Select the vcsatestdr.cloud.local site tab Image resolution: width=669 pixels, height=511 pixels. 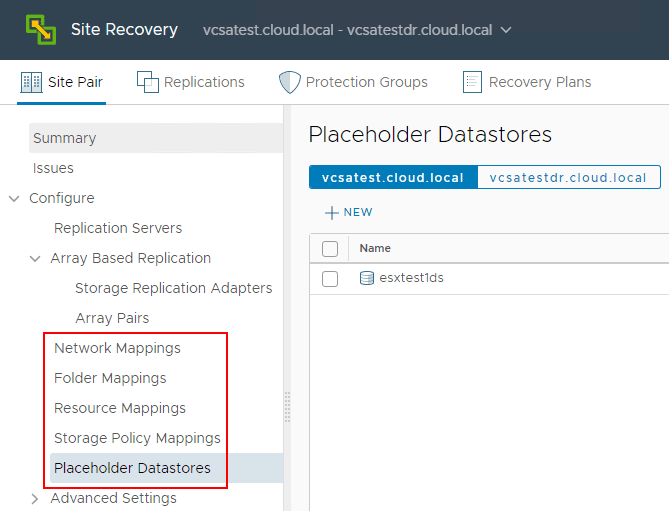pyautogui.click(x=569, y=177)
